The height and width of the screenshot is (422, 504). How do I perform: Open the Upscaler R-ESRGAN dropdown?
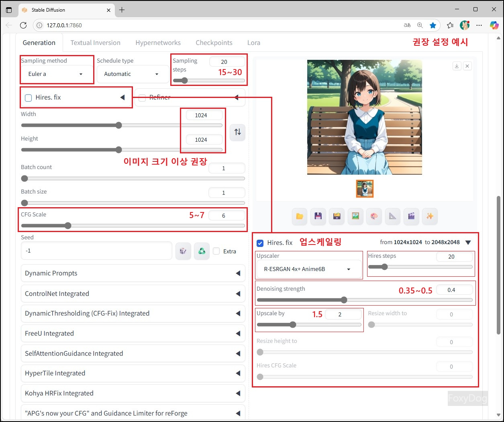tap(309, 269)
